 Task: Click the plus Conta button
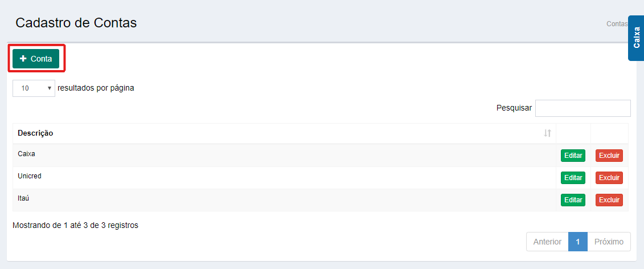[x=36, y=59]
